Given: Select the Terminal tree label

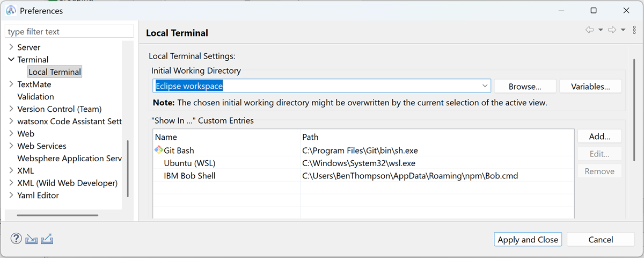Looking at the screenshot, I should click(x=33, y=60).
